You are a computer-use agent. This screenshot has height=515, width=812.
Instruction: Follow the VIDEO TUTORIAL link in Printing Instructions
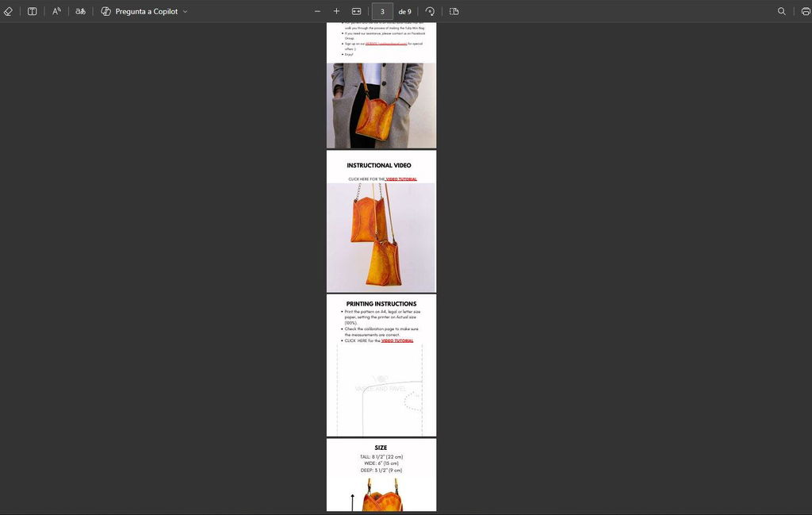coord(397,341)
